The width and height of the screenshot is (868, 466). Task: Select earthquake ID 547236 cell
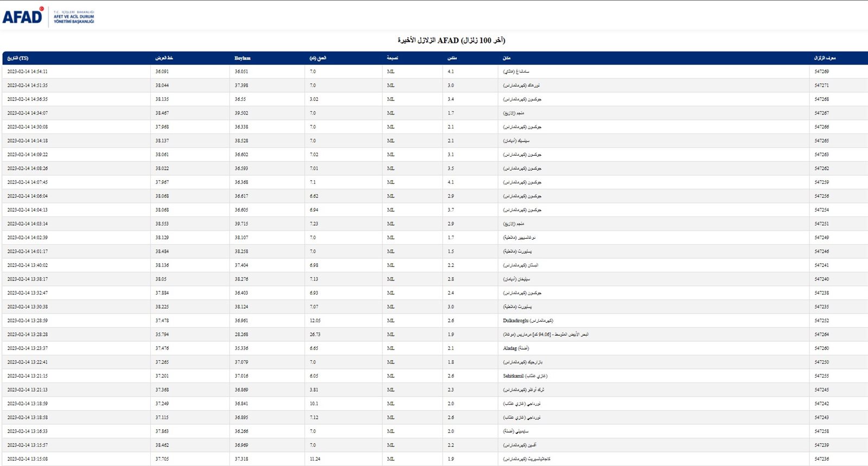click(x=821, y=459)
